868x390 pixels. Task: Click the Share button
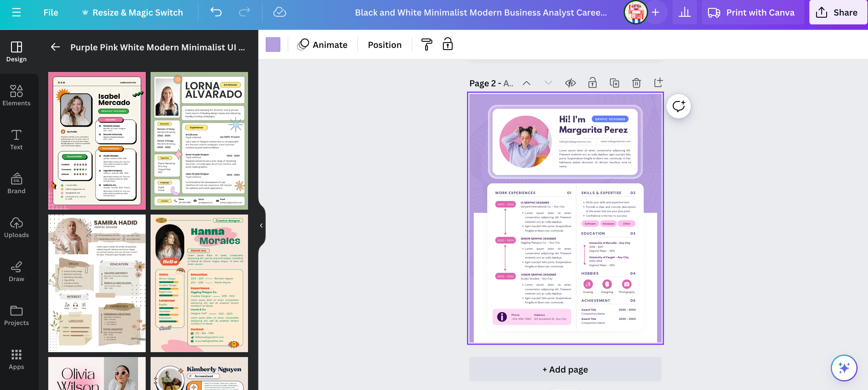[837, 13]
